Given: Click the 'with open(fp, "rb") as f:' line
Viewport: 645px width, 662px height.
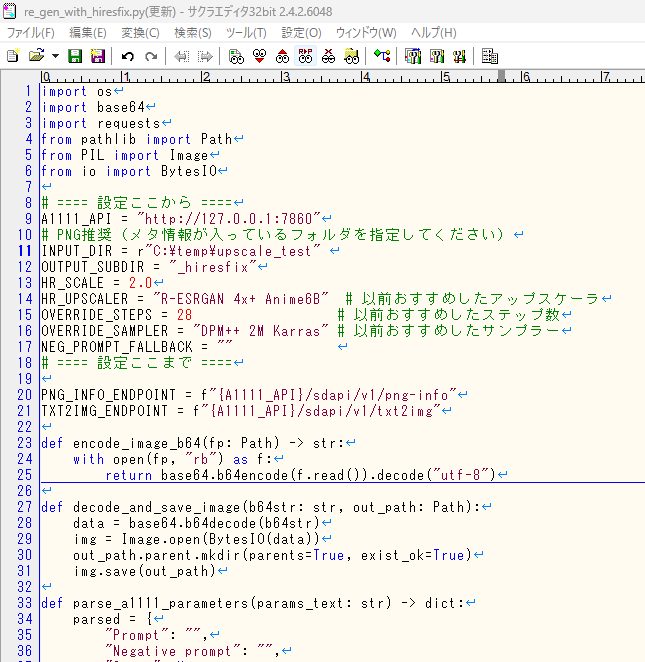Looking at the screenshot, I should (x=173, y=459).
